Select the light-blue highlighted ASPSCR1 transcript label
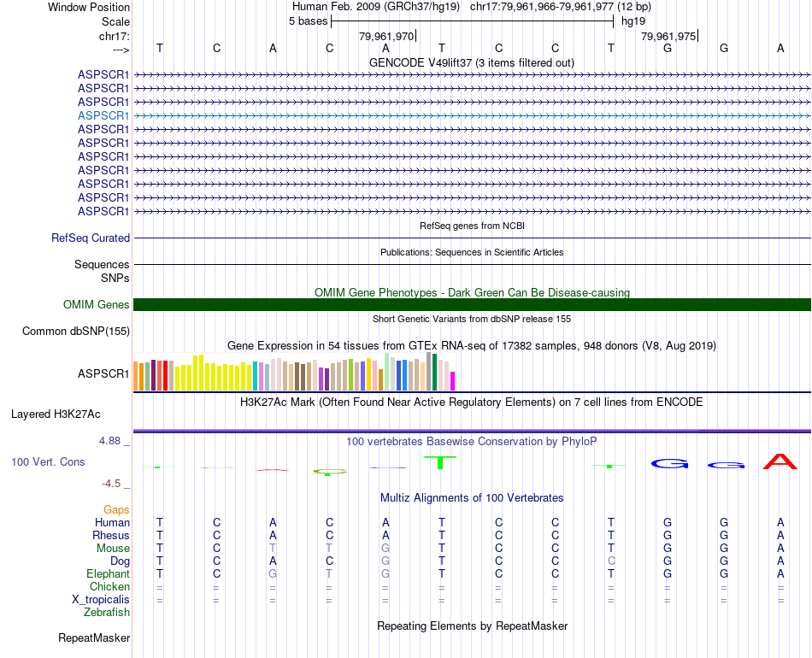This screenshot has width=812, height=658. pos(103,115)
